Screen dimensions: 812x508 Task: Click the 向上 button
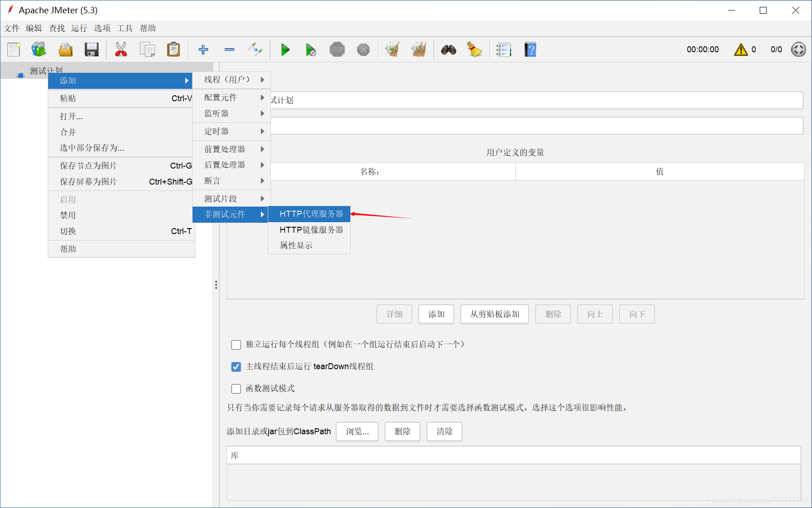595,314
